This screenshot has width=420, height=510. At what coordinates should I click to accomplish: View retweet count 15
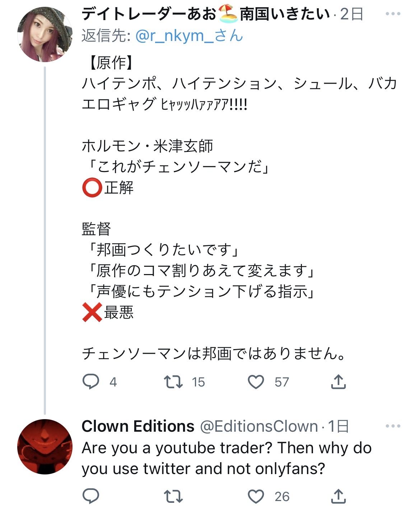(x=198, y=382)
